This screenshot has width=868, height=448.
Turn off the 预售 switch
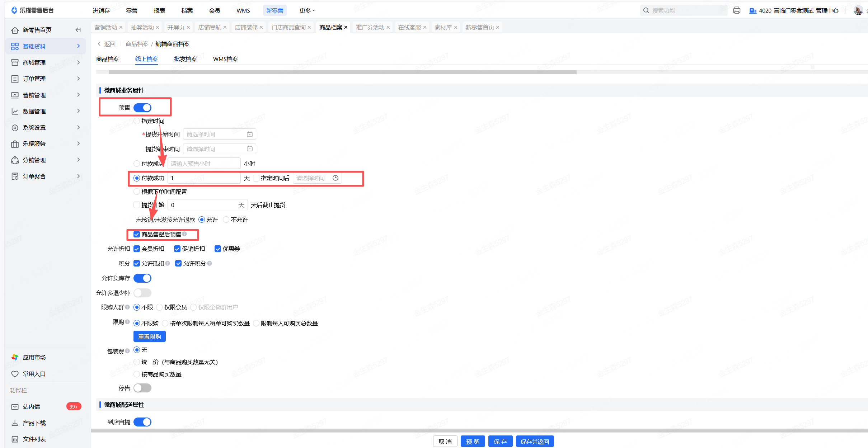(142, 108)
